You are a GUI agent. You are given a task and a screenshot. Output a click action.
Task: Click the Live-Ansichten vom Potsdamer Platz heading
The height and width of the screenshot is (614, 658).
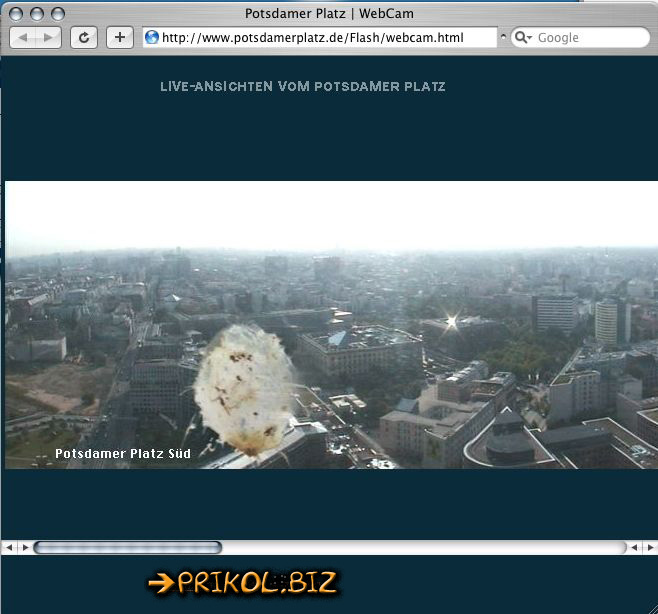point(302,87)
